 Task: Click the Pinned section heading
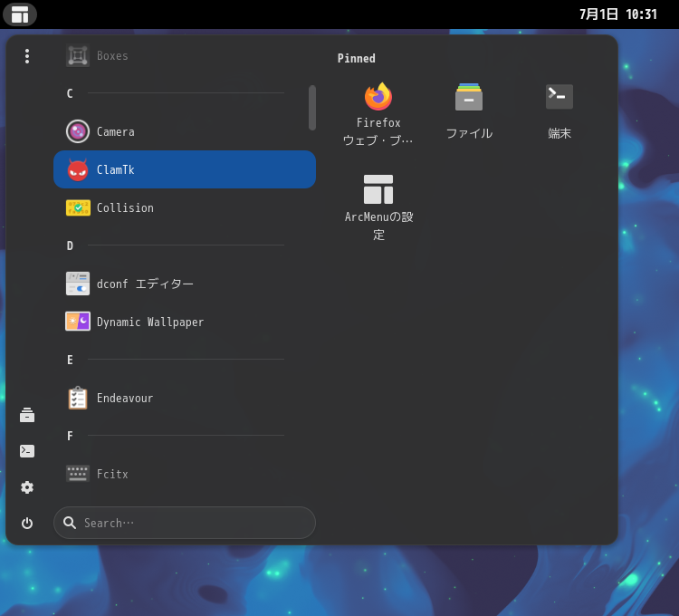click(x=357, y=59)
